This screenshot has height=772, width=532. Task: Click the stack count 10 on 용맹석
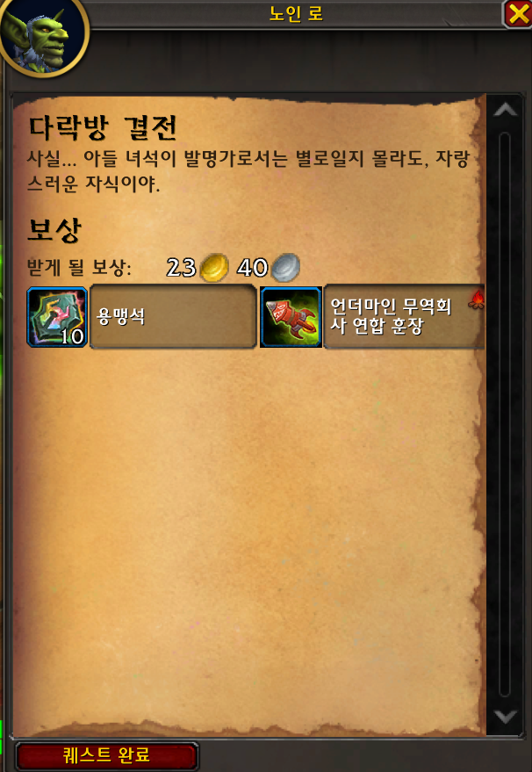(x=72, y=336)
